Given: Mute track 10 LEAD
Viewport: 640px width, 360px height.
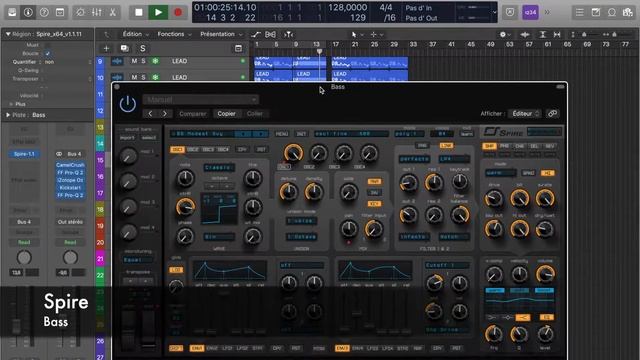Looking at the screenshot, I should pos(134,77).
